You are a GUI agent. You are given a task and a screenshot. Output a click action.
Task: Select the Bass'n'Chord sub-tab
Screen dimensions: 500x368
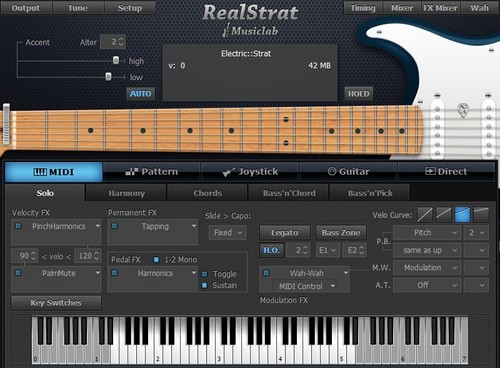pos(289,193)
